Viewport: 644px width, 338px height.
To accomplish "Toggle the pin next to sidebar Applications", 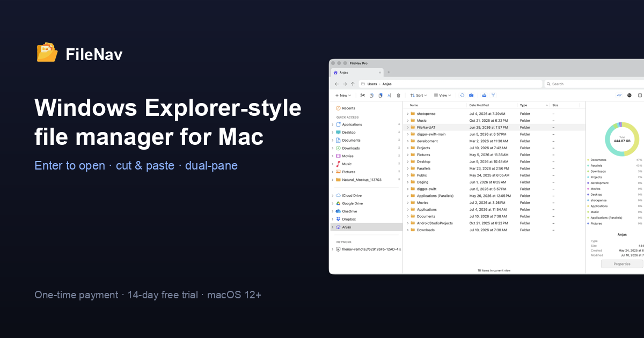I will (x=399, y=124).
